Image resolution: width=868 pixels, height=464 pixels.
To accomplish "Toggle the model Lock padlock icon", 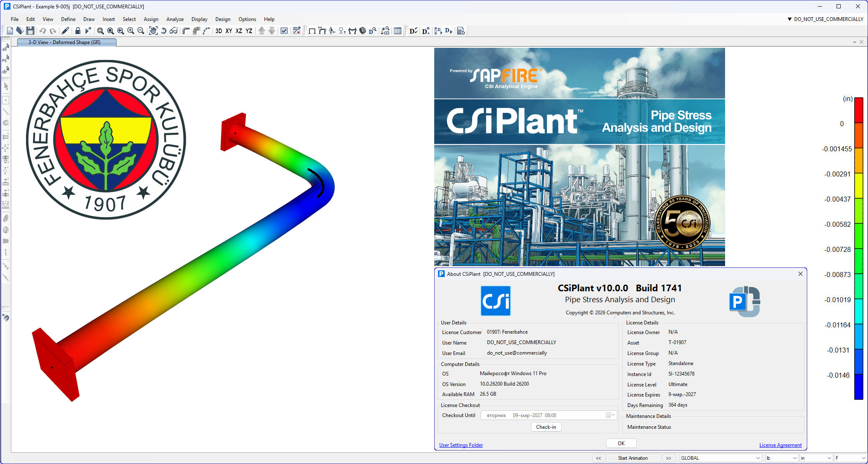I will pos(78,31).
